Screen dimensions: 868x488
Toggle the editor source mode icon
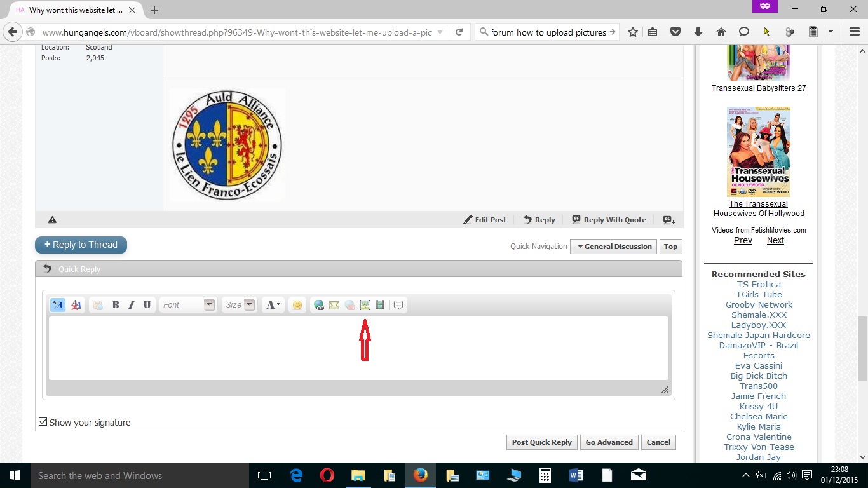(x=58, y=305)
